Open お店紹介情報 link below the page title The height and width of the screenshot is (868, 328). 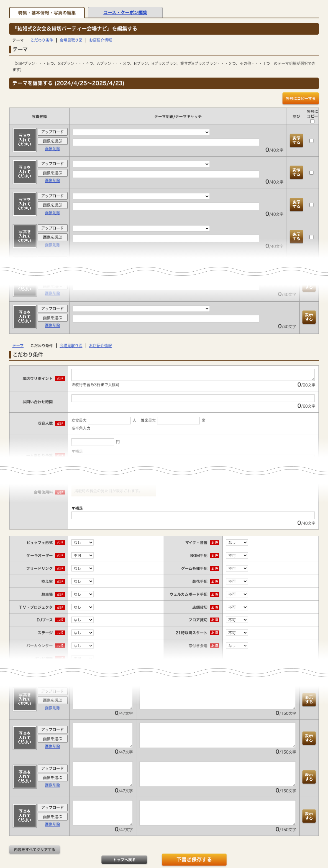click(100, 40)
